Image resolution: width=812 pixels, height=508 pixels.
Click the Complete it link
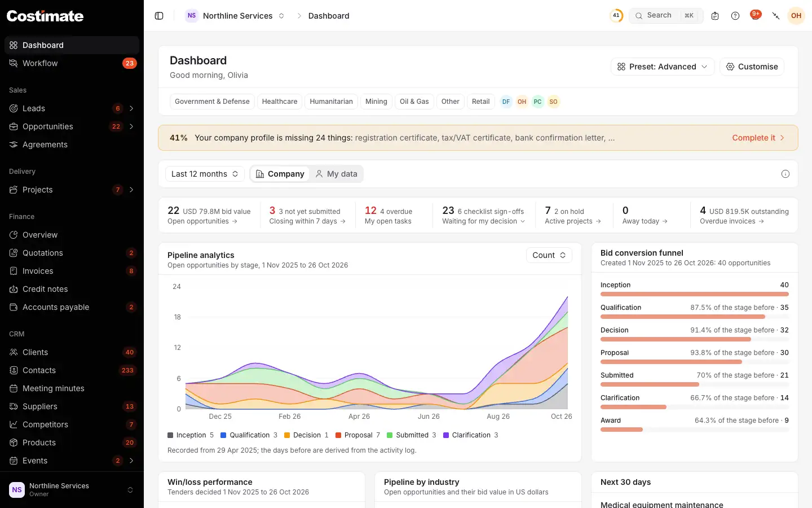[x=758, y=138]
